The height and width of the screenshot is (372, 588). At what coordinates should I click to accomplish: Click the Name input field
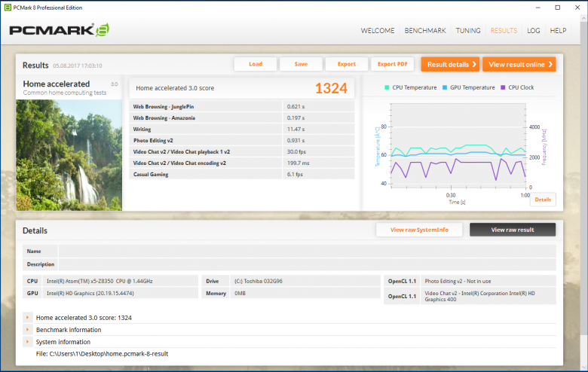307,252
